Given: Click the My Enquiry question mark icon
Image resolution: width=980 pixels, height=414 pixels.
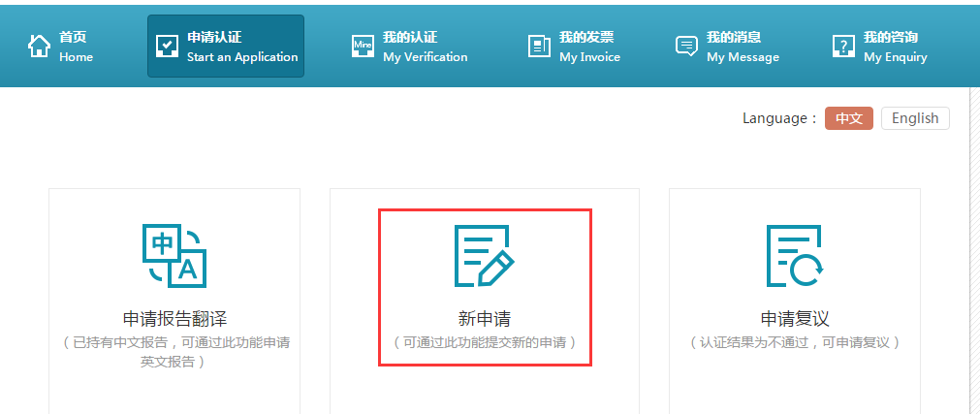Looking at the screenshot, I should coord(843,47).
